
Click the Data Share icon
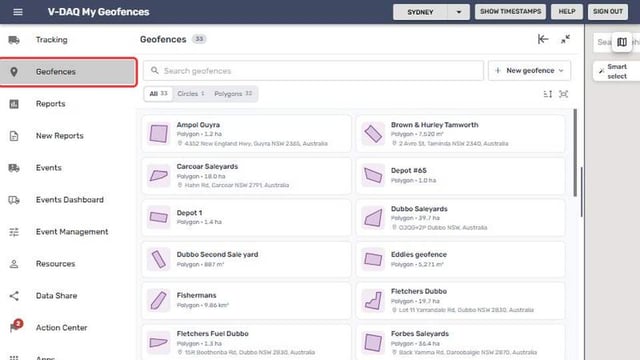click(x=14, y=296)
